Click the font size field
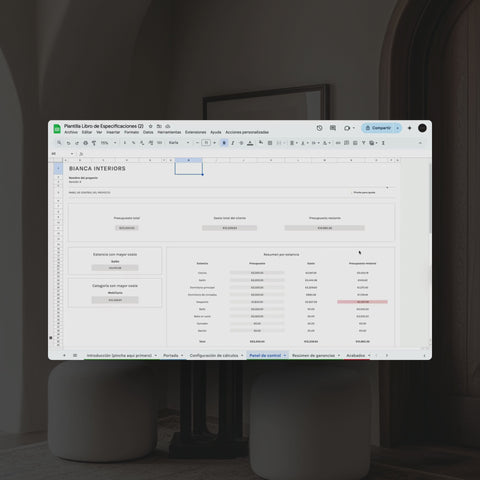The width and height of the screenshot is (480, 480). [x=206, y=143]
